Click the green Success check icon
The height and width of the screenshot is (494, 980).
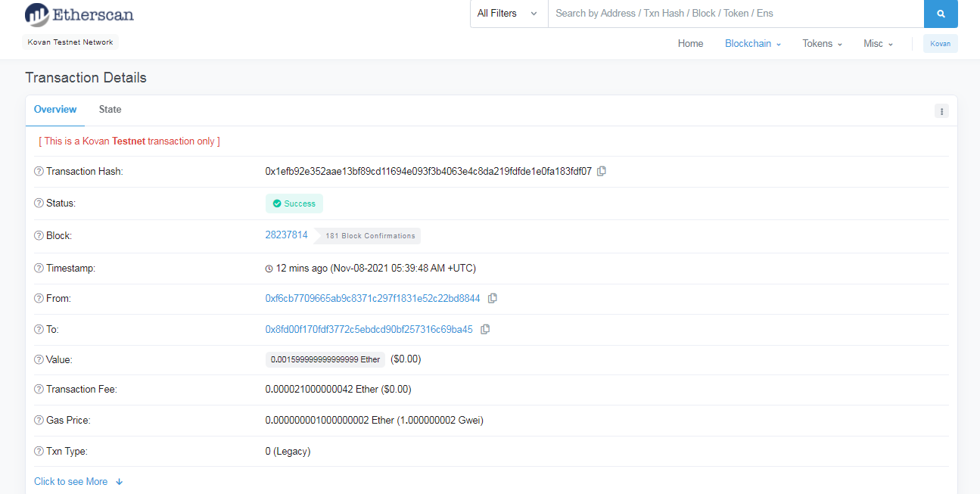coord(277,204)
